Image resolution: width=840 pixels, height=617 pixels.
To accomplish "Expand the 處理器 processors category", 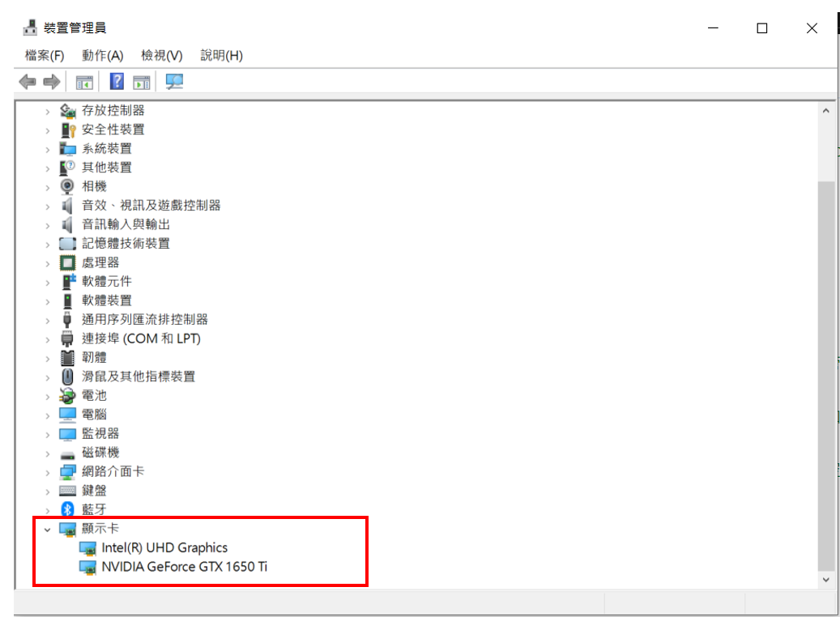I will pos(47,263).
